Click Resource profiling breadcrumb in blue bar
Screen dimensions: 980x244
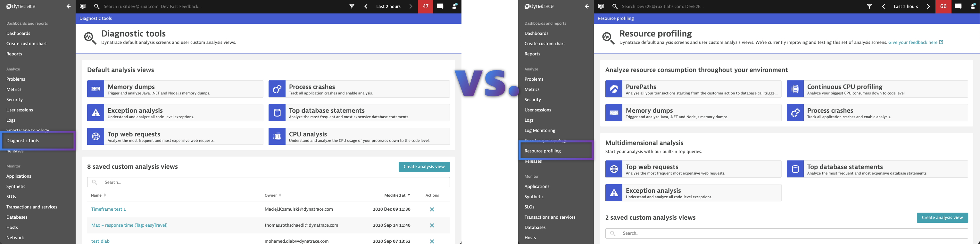click(616, 18)
